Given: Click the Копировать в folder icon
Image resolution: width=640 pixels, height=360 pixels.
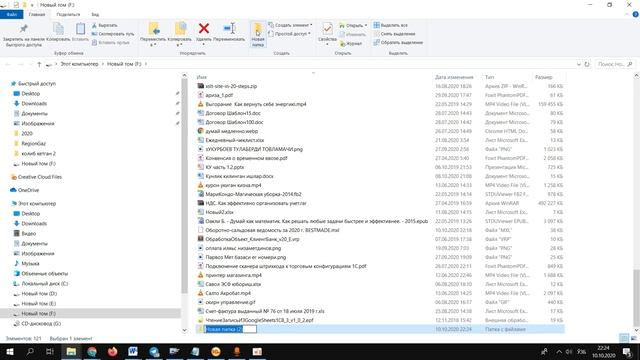Looking at the screenshot, I should click(180, 29).
